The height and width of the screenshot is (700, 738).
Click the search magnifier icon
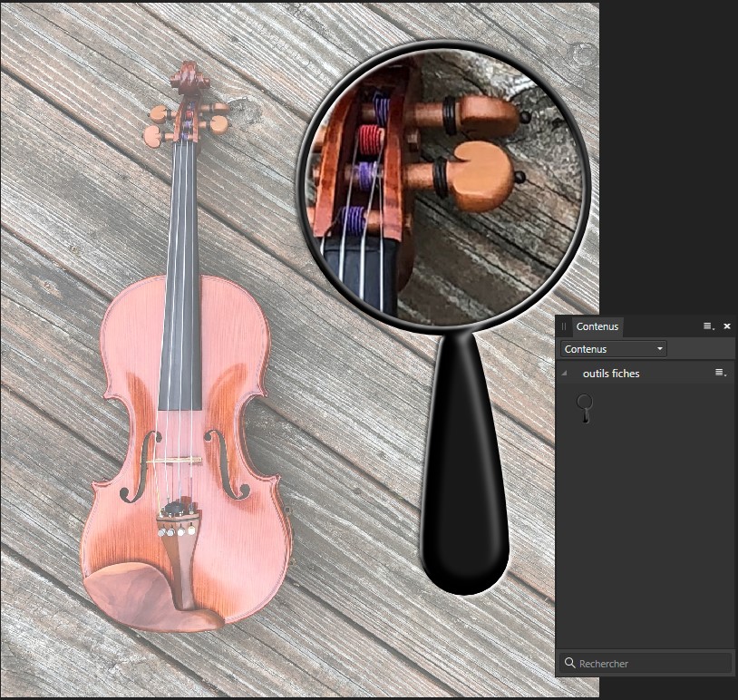(569, 663)
